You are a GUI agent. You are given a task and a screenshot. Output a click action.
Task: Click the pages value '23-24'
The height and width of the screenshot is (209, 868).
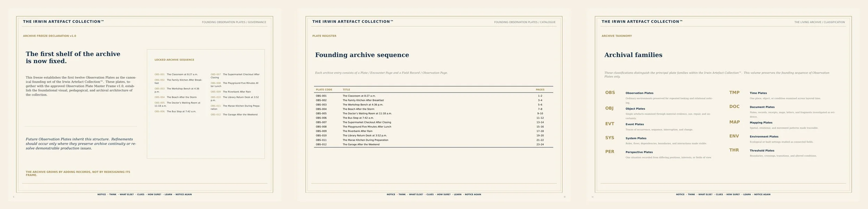coord(540,145)
